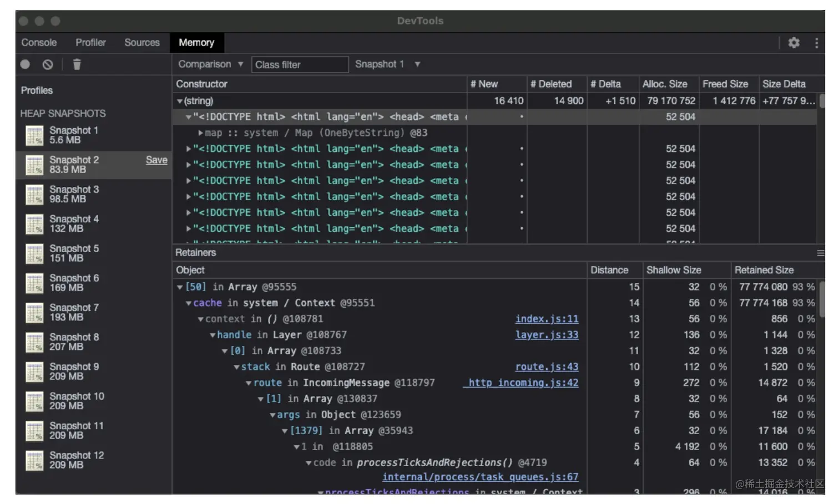
Task: Sort by Constructor column header
Action: click(320, 84)
